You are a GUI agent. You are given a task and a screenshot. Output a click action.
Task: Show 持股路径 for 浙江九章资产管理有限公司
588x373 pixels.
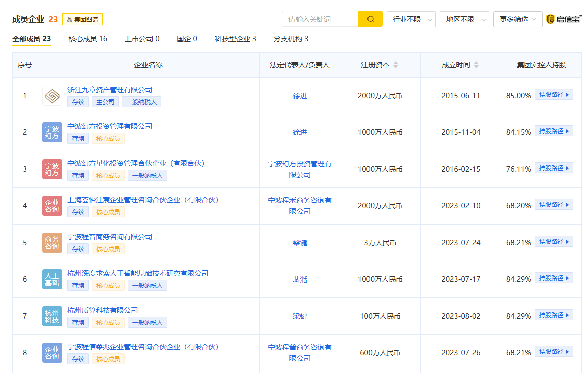(x=554, y=95)
